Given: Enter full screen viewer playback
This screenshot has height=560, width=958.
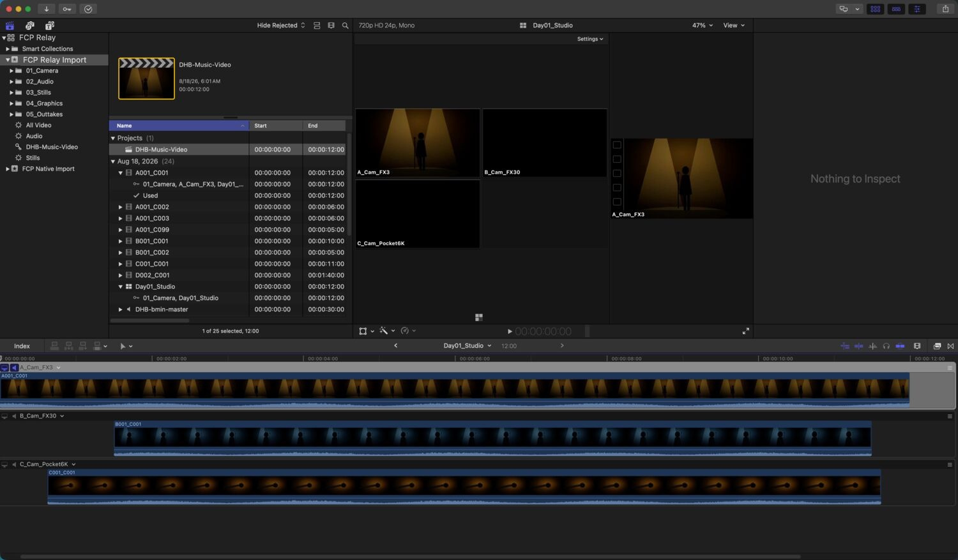Looking at the screenshot, I should coord(745,331).
